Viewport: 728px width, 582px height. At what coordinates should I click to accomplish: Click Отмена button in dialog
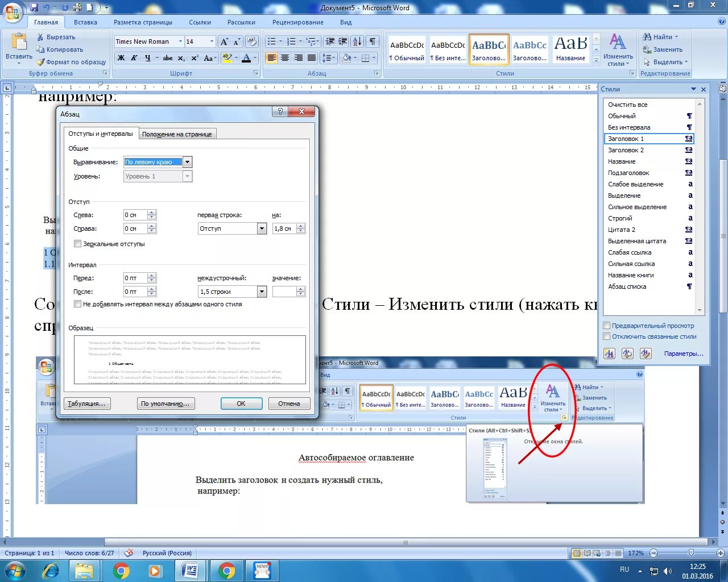click(289, 404)
